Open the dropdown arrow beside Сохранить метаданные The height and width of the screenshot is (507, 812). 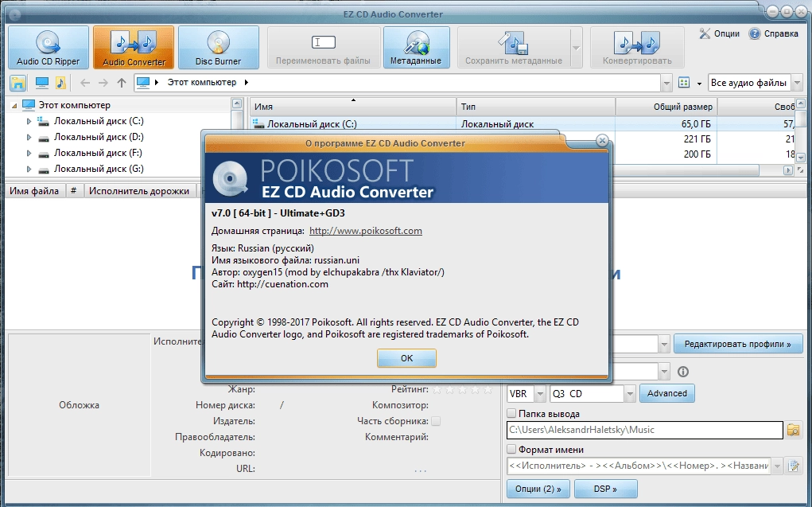576,48
